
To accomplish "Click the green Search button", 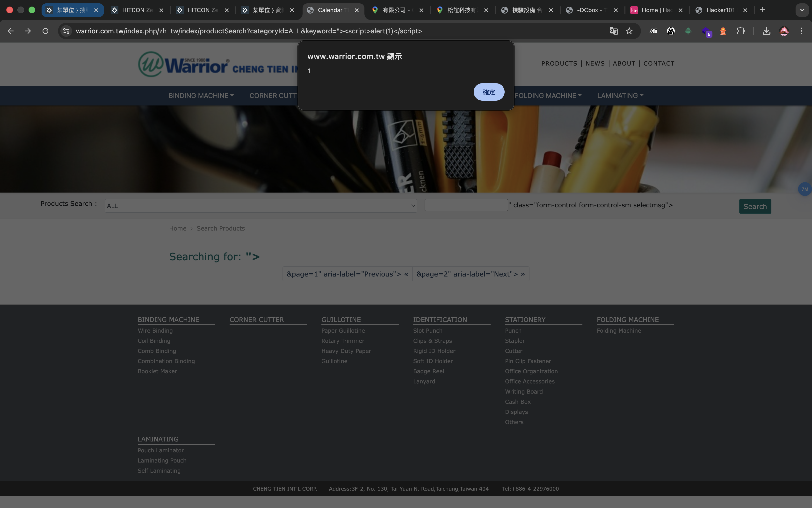I will pos(755,206).
